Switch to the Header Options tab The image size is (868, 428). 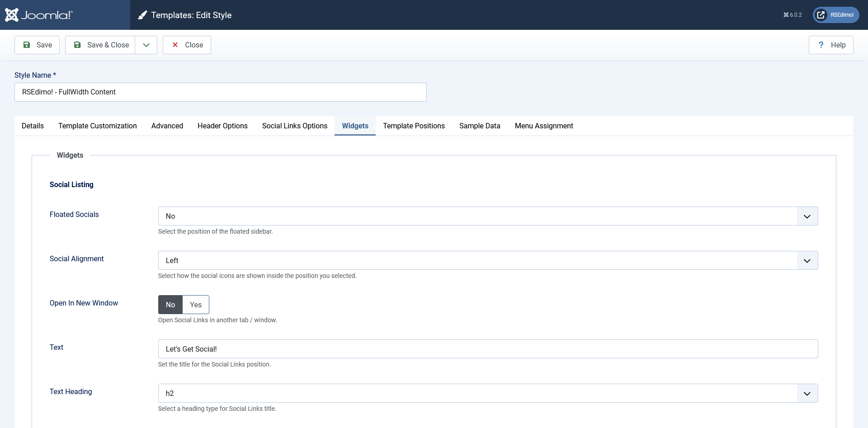click(222, 126)
